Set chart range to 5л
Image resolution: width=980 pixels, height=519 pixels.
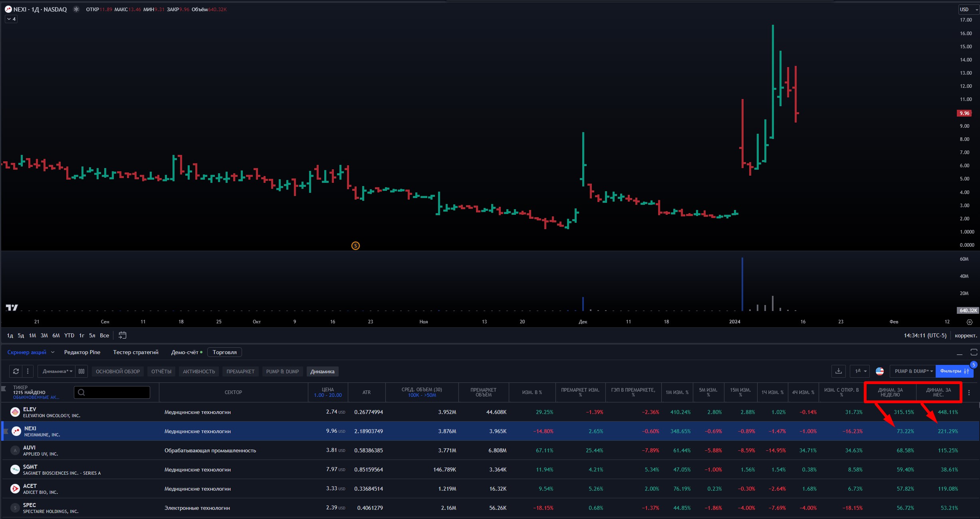tap(92, 336)
